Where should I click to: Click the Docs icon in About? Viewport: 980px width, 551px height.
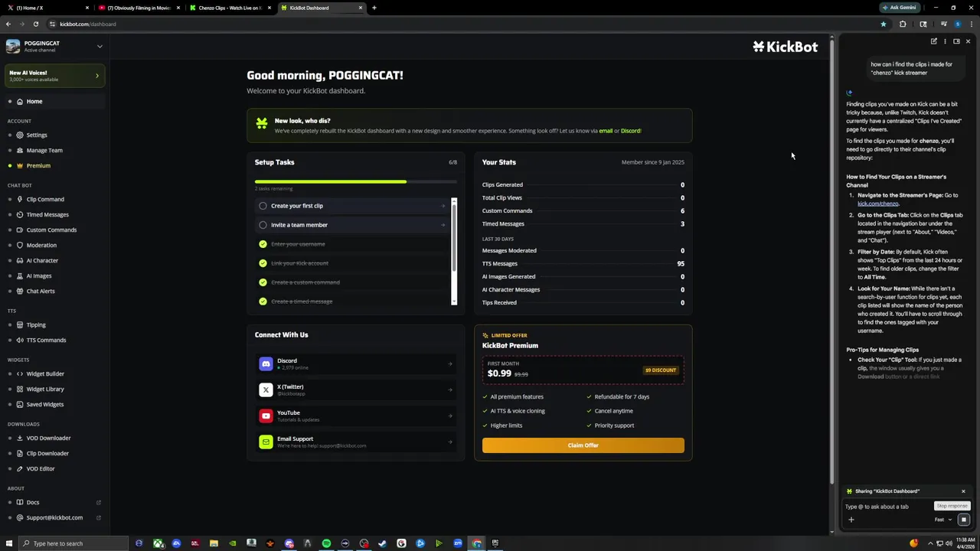20,502
